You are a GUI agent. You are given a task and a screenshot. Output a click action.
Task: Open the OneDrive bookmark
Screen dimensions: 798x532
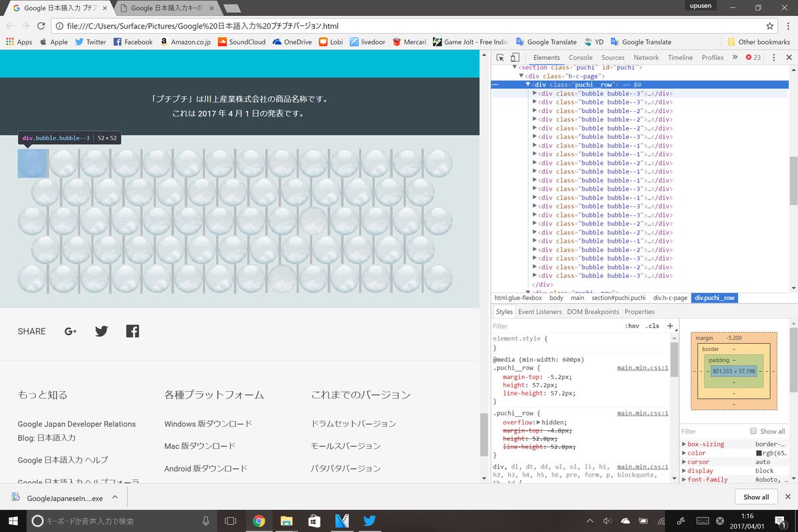click(x=292, y=42)
